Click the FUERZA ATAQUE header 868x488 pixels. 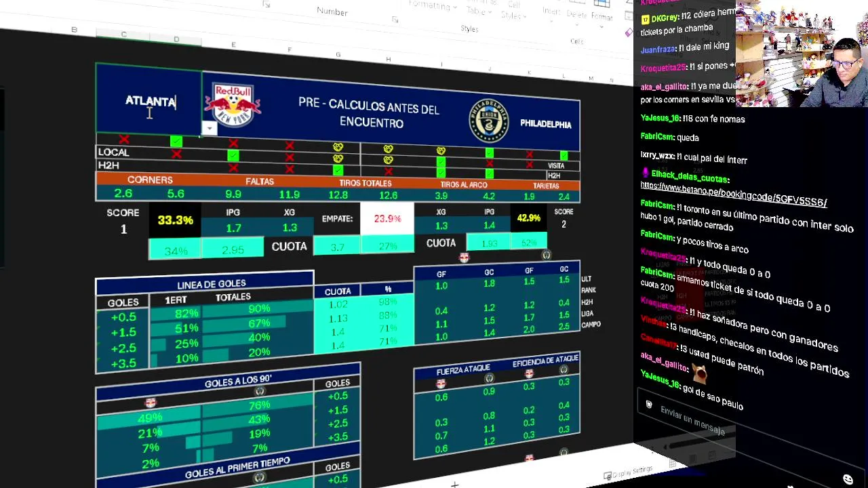click(x=463, y=369)
